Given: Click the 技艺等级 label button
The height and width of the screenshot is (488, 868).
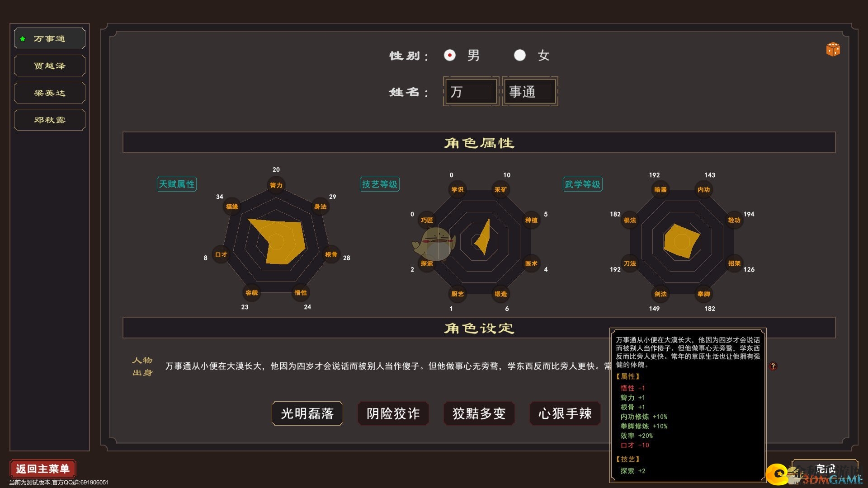Looking at the screenshot, I should coord(380,184).
